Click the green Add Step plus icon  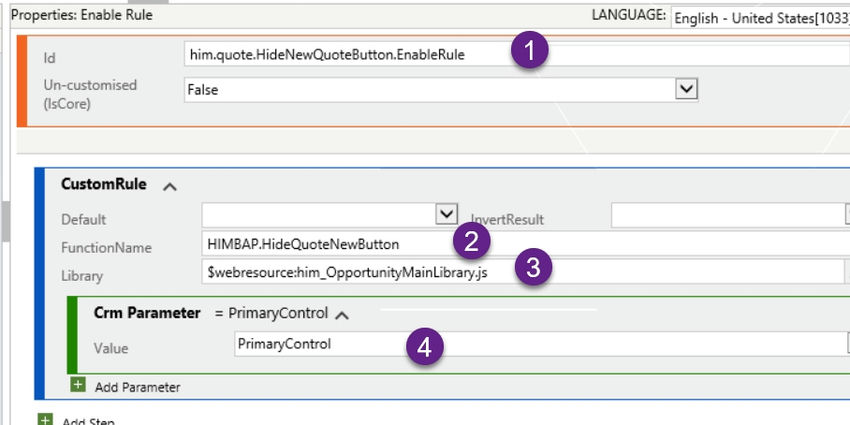[45, 420]
